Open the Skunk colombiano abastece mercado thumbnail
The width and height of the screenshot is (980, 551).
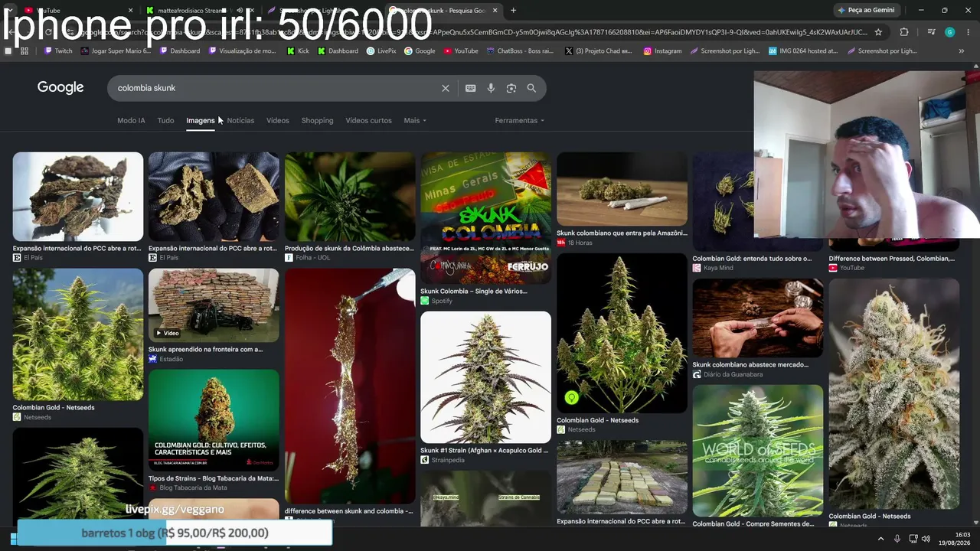point(758,318)
